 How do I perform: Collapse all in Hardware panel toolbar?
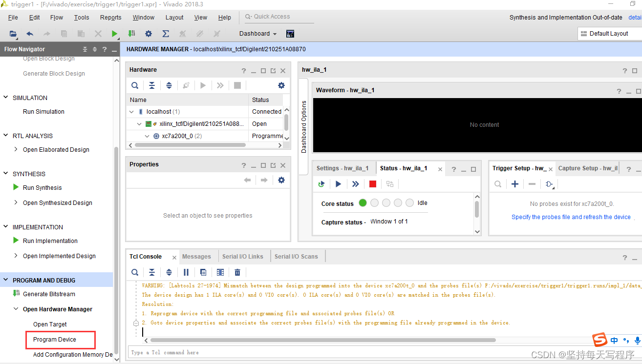coord(152,85)
